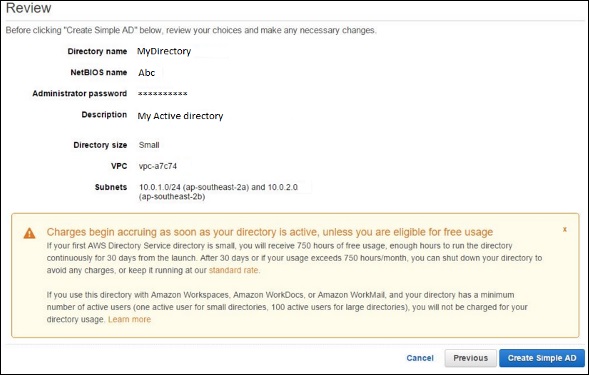Dismiss the charges warning with the x
This screenshot has width=589, height=375.
(565, 229)
